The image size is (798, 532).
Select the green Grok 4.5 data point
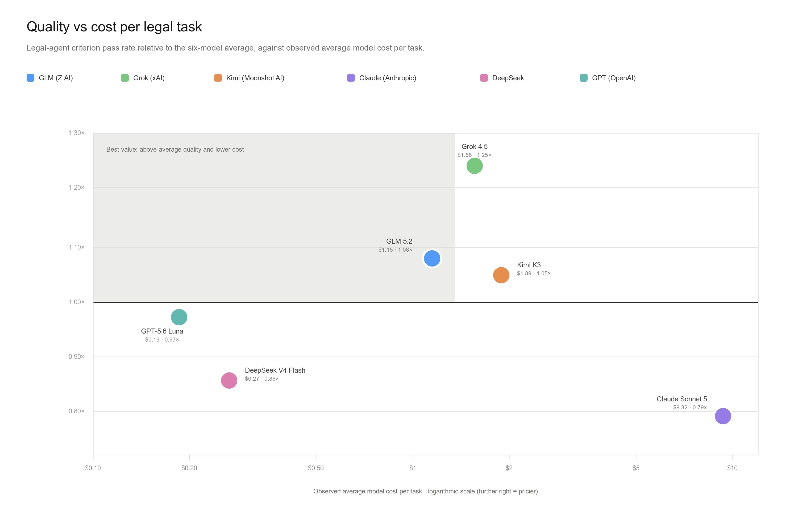[474, 166]
